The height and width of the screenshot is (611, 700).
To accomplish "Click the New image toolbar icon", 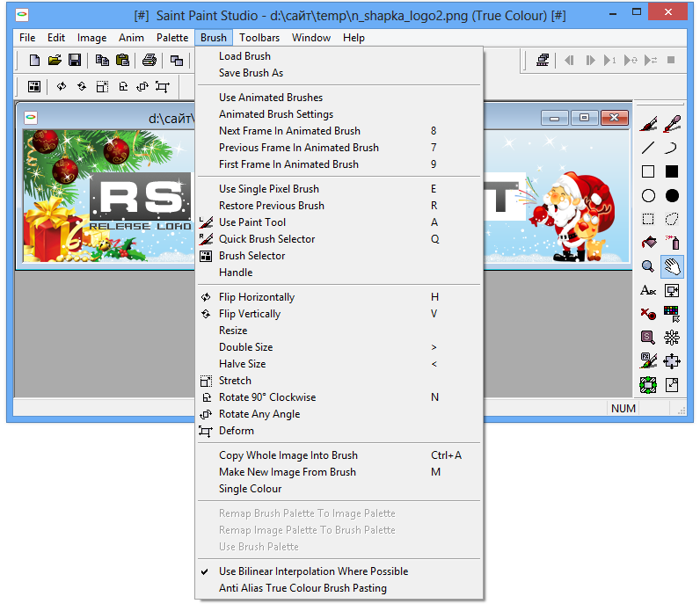I will [34, 61].
